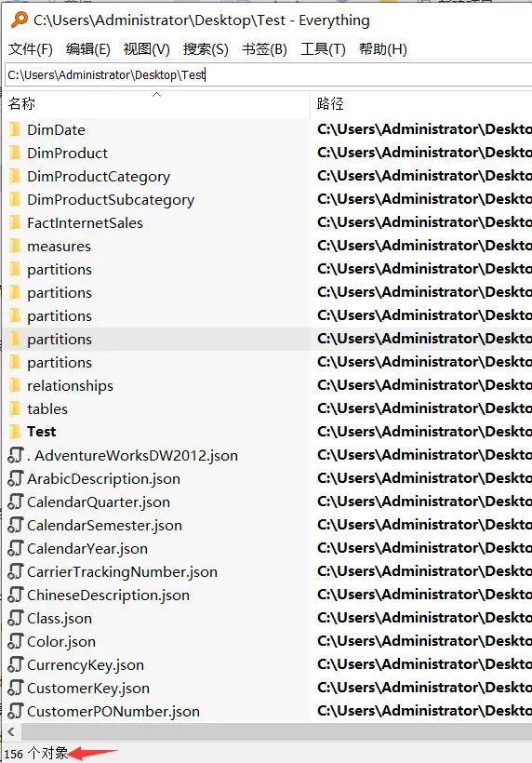
Task: Select the tables folder icon
Action: tap(15, 408)
